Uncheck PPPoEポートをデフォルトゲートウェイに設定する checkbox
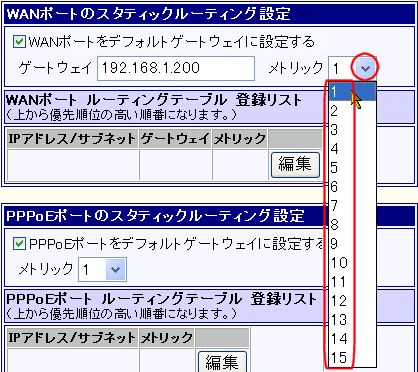Screen dimensions: 418x372 (x=19, y=244)
